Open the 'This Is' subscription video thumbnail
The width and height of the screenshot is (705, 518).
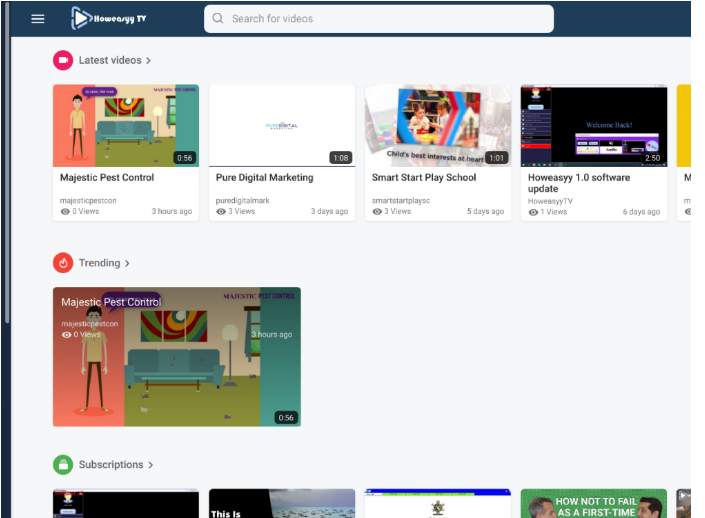click(282, 504)
